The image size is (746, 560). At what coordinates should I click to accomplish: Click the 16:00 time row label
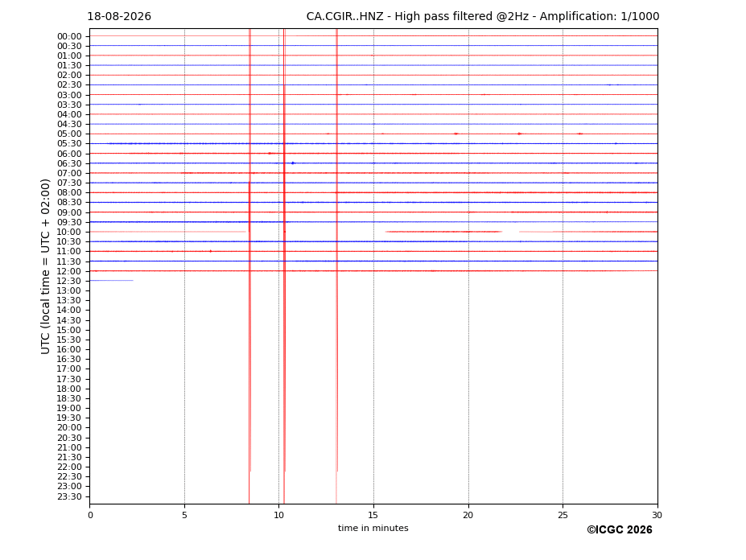click(69, 350)
